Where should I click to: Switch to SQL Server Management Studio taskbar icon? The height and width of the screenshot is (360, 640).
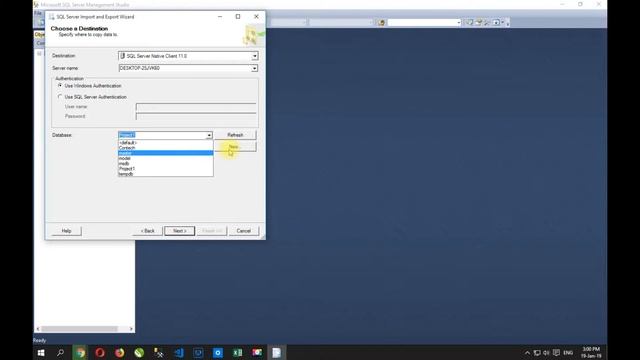pyautogui.click(x=159, y=353)
